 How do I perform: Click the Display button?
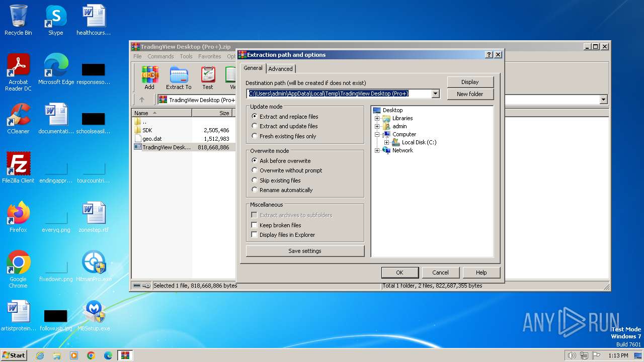[x=470, y=82]
